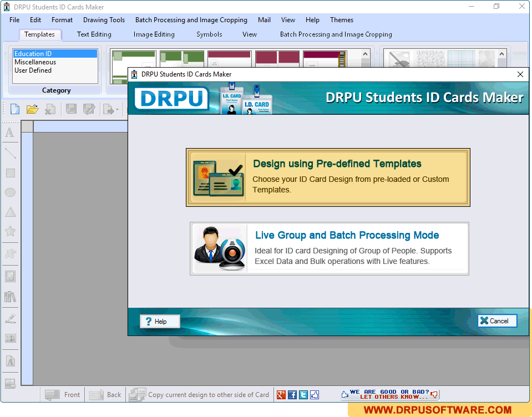Switch to the View ribbon tab
Image resolution: width=532 pixels, height=417 pixels.
point(250,34)
